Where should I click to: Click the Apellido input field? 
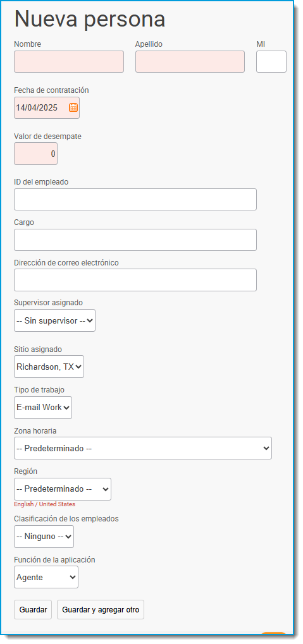(190, 61)
